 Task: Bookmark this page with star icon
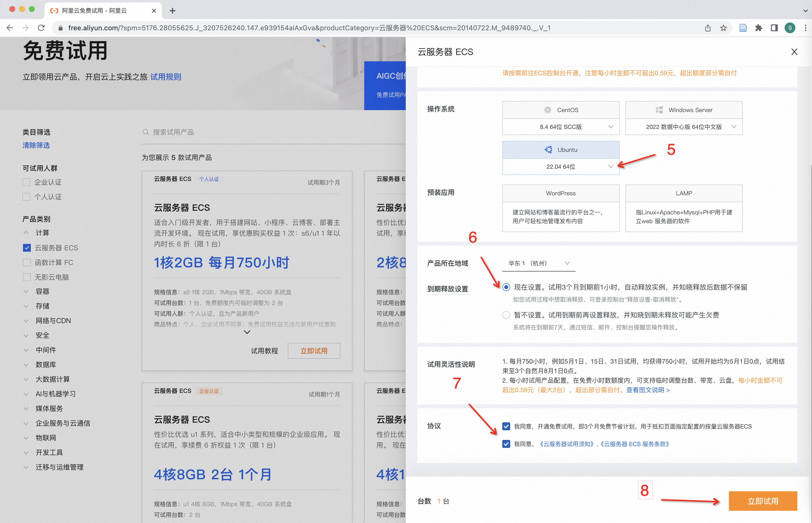723,28
